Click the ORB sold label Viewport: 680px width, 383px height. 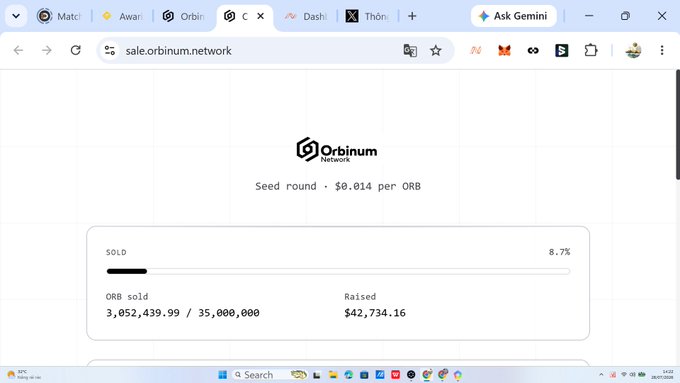127,297
